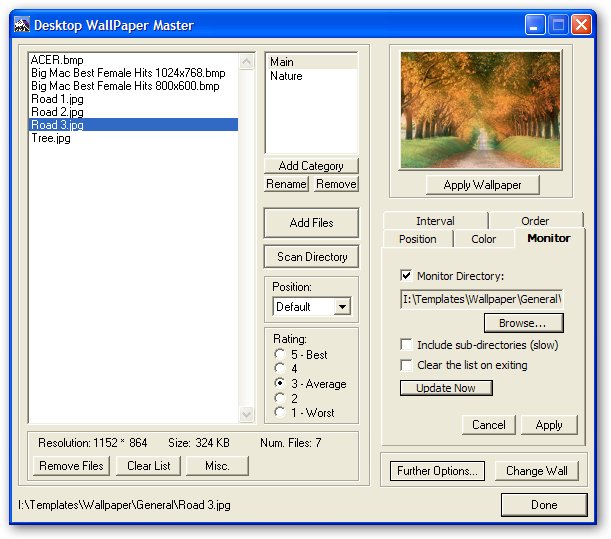Open the Color tab
Image resolution: width=611 pixels, height=539 pixels.
click(483, 239)
